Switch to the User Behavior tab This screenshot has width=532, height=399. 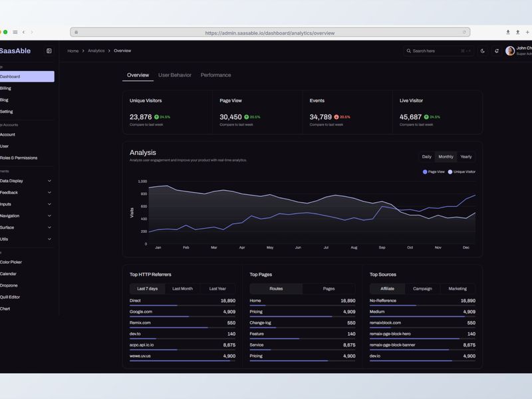pos(175,75)
